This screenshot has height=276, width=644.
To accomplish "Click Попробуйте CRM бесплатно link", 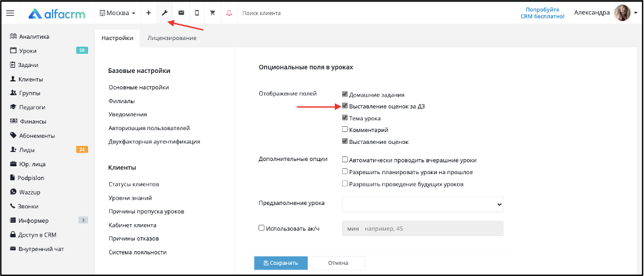I will point(545,13).
